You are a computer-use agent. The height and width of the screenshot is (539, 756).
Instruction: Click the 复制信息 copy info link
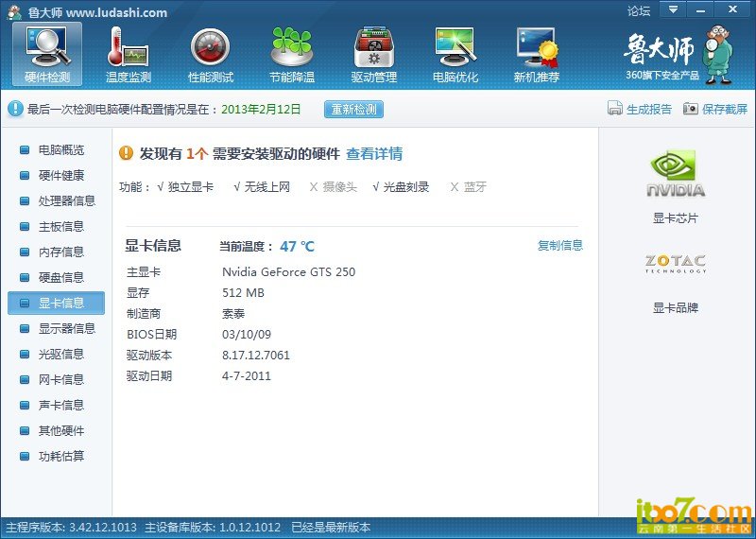(560, 246)
